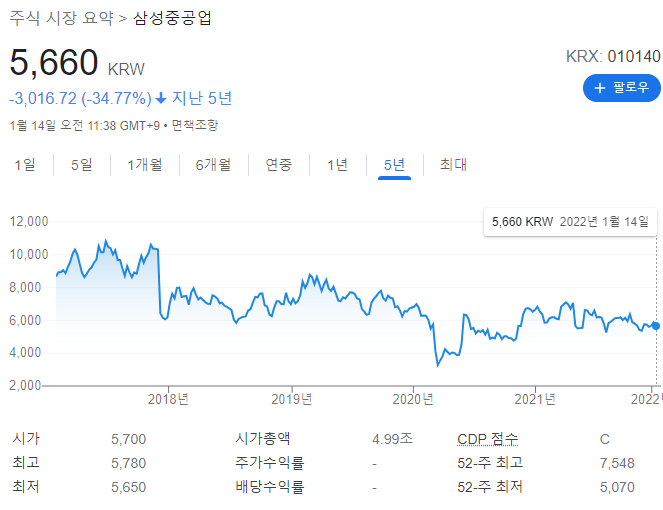Click the 4,000 y-axis label

coord(25,353)
